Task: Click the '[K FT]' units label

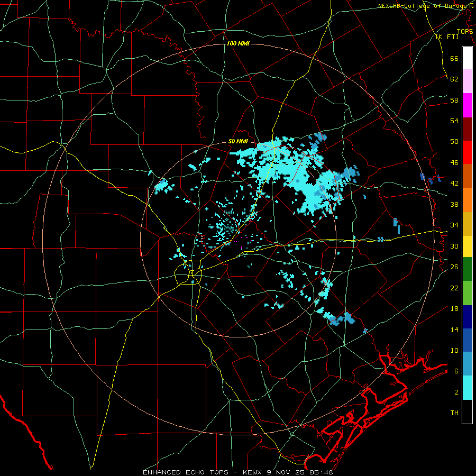Action: tap(447, 37)
